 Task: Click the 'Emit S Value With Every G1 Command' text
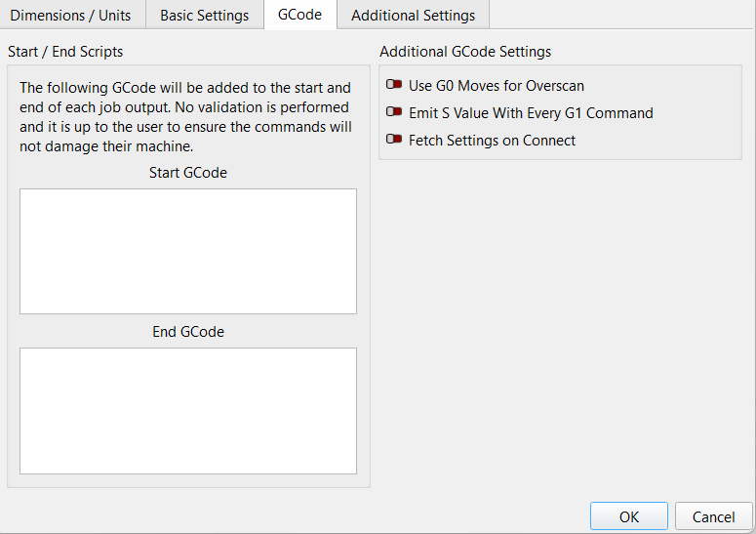(x=531, y=113)
